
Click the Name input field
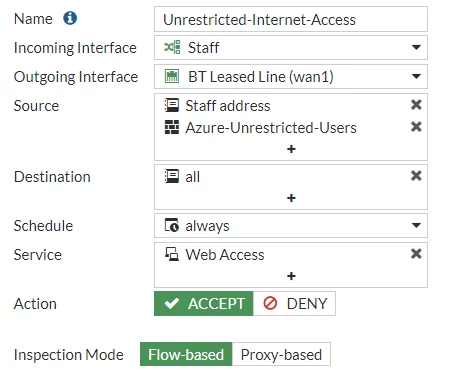(291, 19)
